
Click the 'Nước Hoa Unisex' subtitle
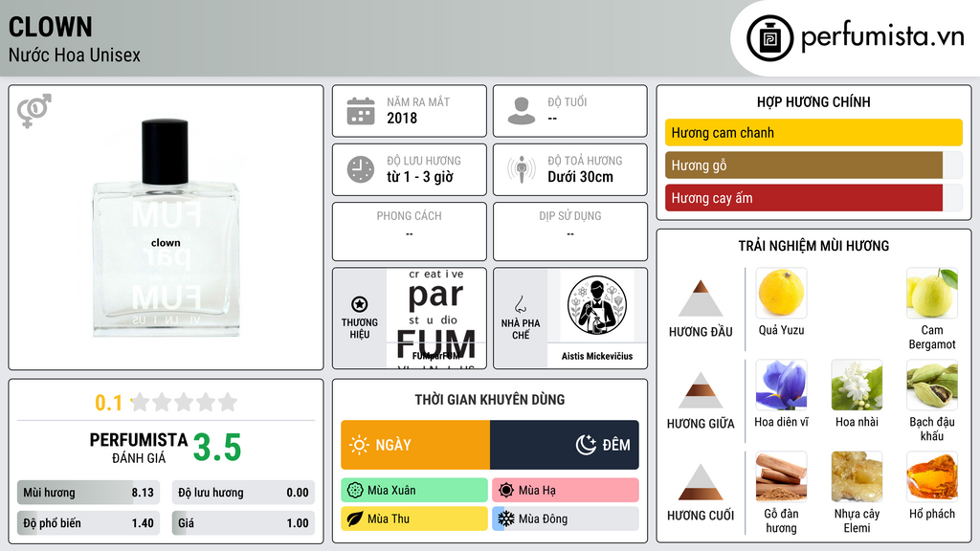click(x=75, y=55)
